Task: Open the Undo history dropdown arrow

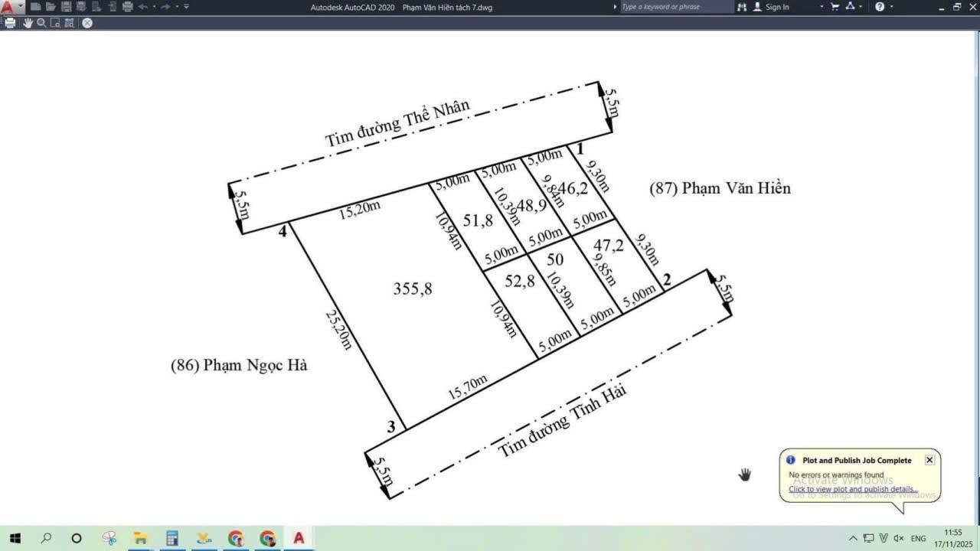Action: click(153, 6)
